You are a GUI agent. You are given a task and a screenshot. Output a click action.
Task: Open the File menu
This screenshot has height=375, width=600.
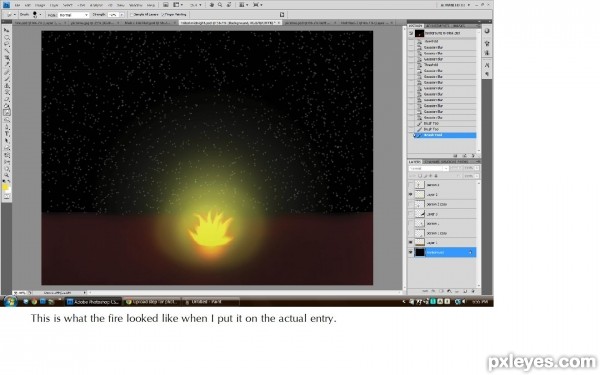pyautogui.click(x=17, y=5)
